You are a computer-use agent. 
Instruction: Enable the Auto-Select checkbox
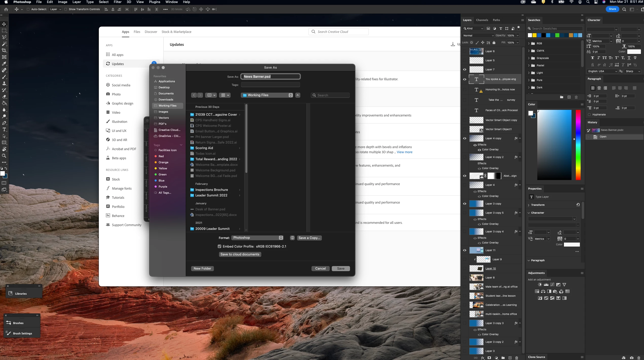pos(28,9)
